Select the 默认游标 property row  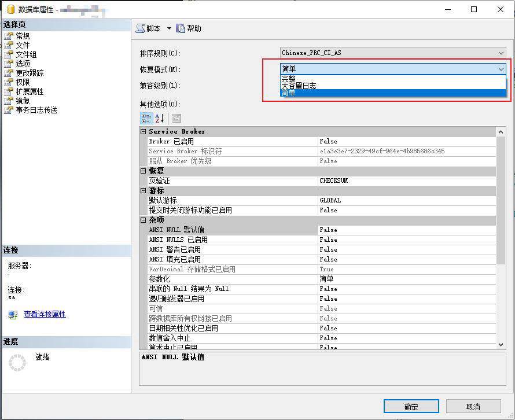pyautogui.click(x=322, y=201)
